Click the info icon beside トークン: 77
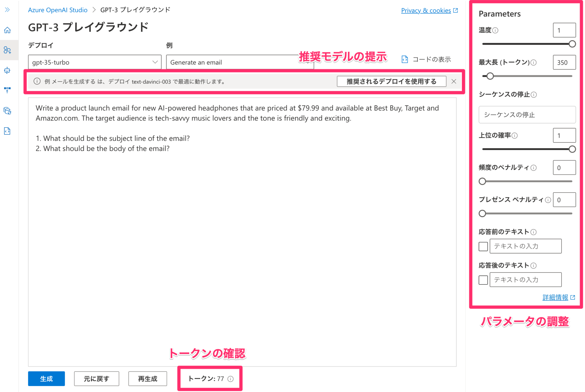 click(231, 379)
